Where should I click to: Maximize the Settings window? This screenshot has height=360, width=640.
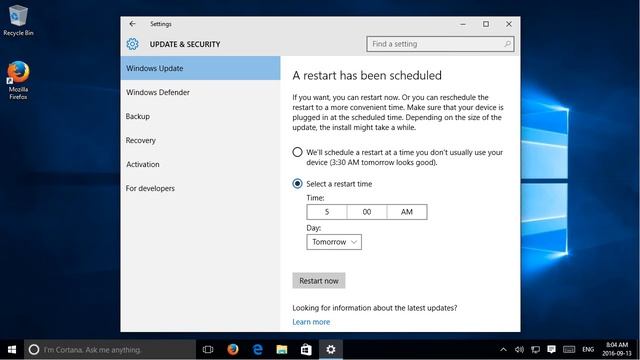tap(486, 24)
